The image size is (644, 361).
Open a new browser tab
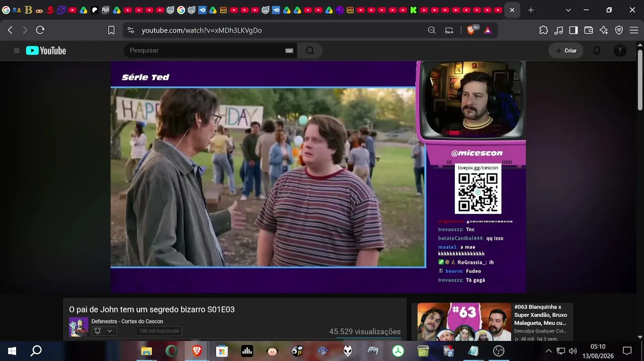click(x=531, y=10)
